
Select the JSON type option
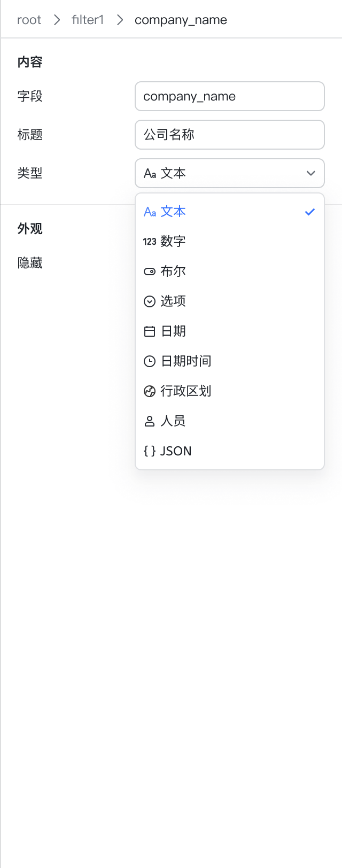click(x=230, y=451)
